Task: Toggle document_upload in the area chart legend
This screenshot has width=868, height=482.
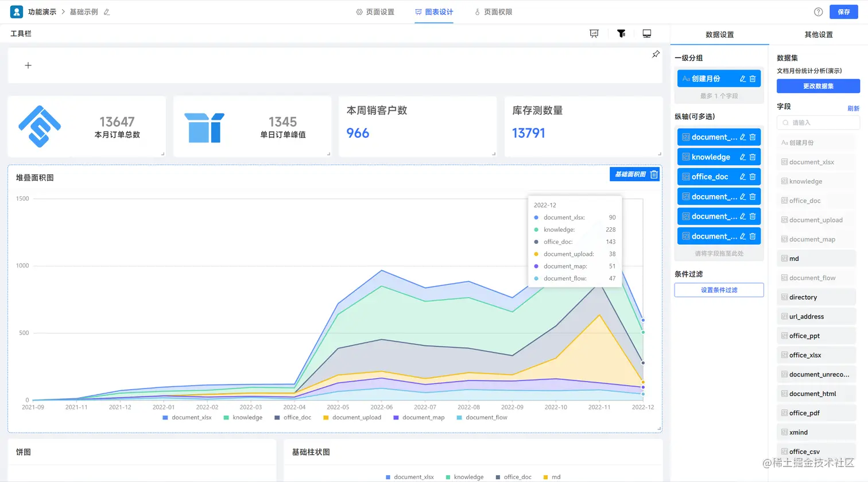Action: [352, 418]
